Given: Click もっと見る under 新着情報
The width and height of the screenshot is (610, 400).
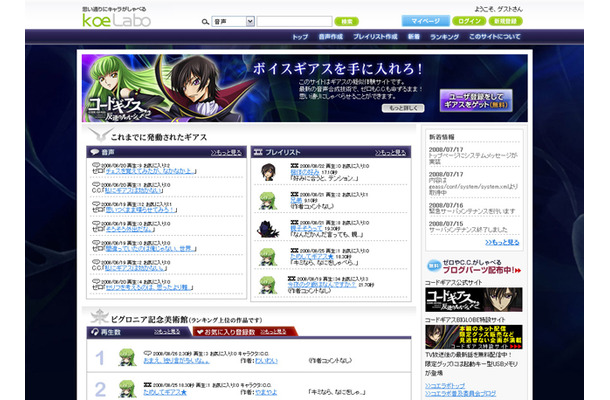Looking at the screenshot, I should (502, 242).
